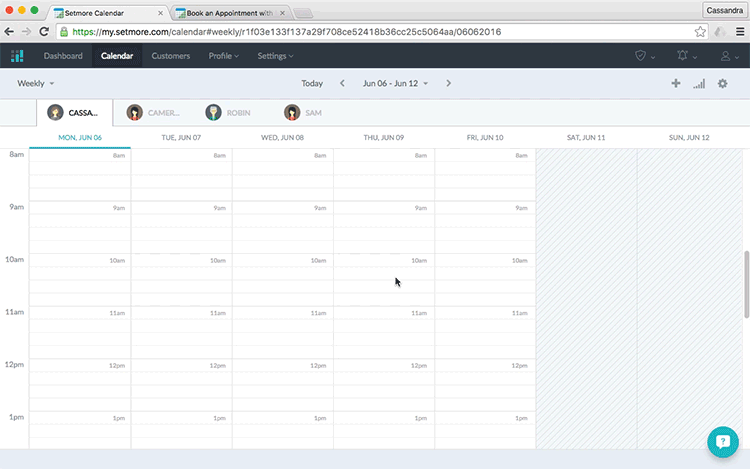Screen dimensions: 750x469
Task: Select Cassandra's staff avatar
Action: 55,112
